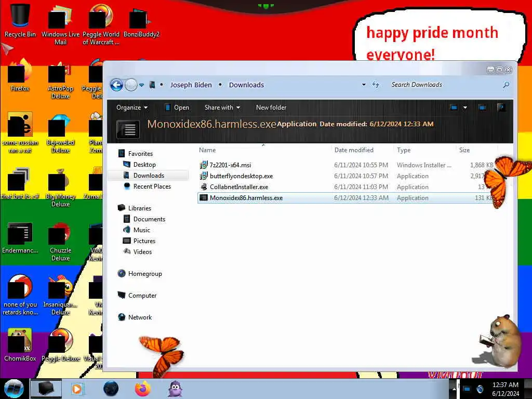The height and width of the screenshot is (399, 532).
Task: Select butterflyondesktop.exe file
Action: pos(241,176)
